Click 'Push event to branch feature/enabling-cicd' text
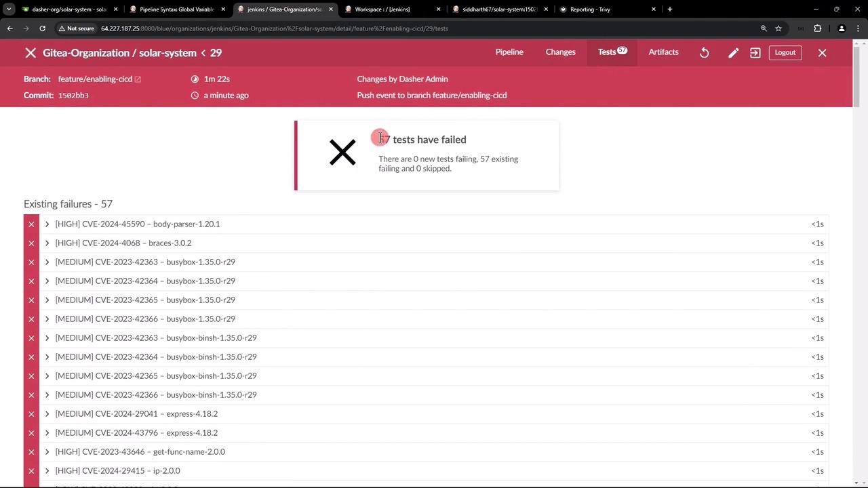The height and width of the screenshot is (488, 868). pyautogui.click(x=432, y=96)
